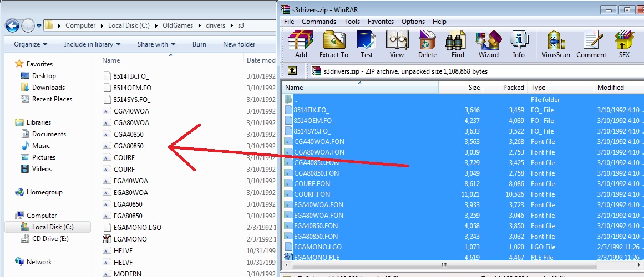The height and width of the screenshot is (277, 644).
Task: Click the Find binoculars icon
Action: coord(458,44)
